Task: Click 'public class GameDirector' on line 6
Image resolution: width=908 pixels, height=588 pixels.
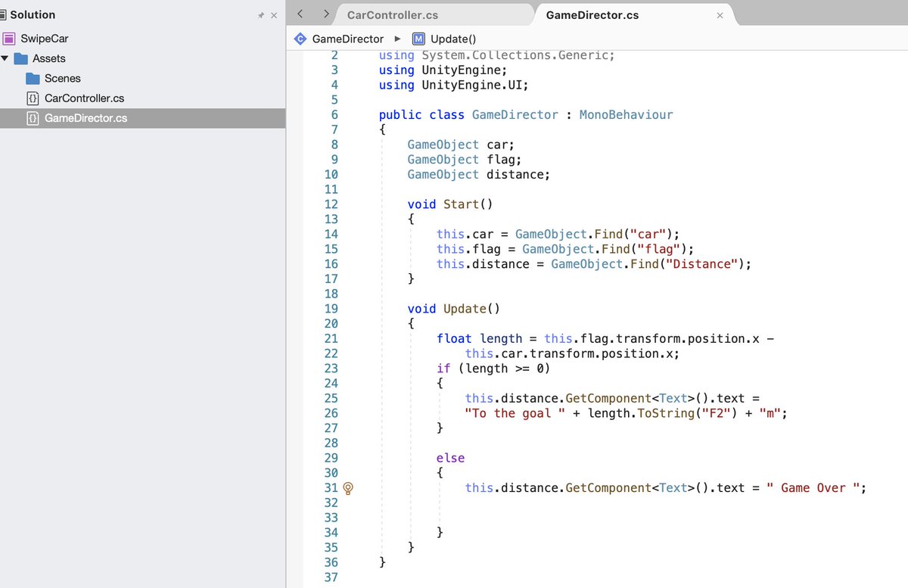Action: coord(468,115)
